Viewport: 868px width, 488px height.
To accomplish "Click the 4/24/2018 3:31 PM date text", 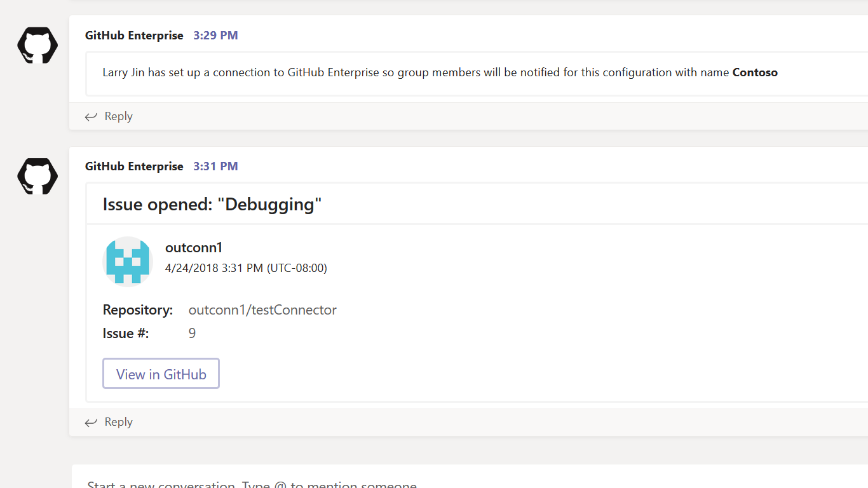I will coord(246,268).
